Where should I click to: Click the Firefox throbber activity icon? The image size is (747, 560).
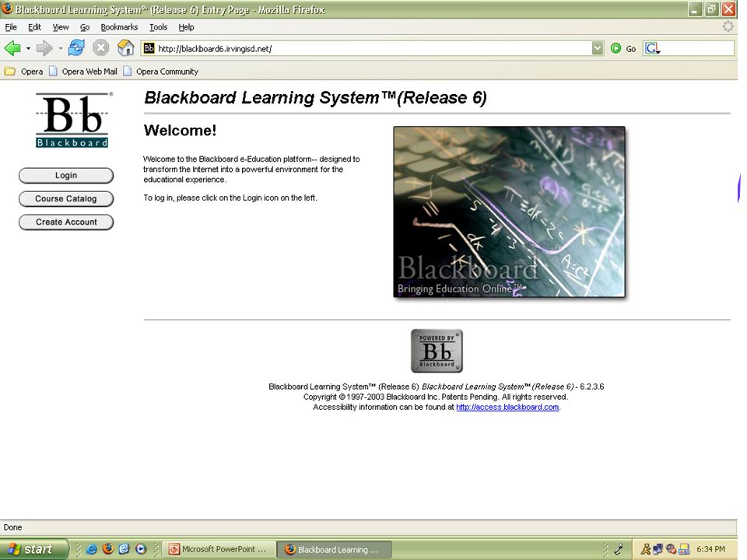728,26
